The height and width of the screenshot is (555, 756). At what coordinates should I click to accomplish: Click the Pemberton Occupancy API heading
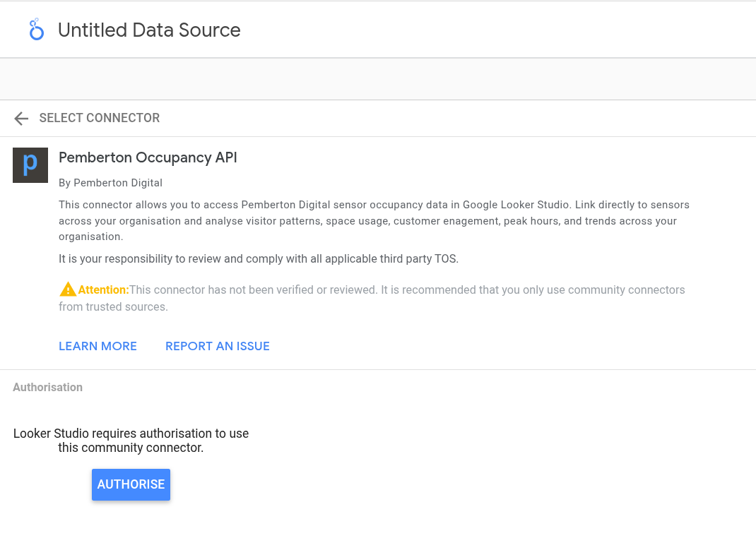point(148,157)
